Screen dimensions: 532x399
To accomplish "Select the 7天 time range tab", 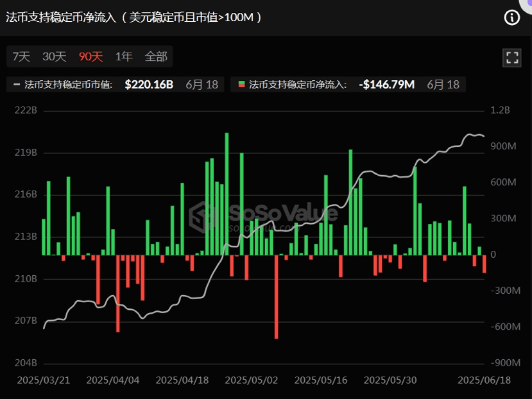I will click(x=21, y=56).
